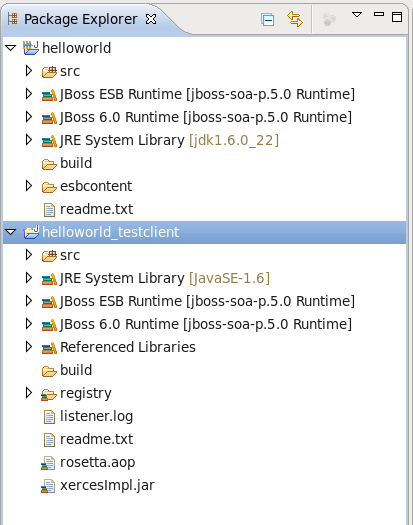Click the Collapse All toolbar icon
The height and width of the screenshot is (525, 413).
267,19
